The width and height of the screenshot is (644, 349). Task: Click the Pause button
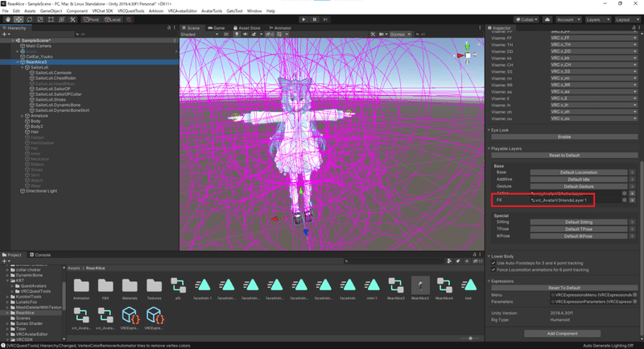(x=315, y=19)
